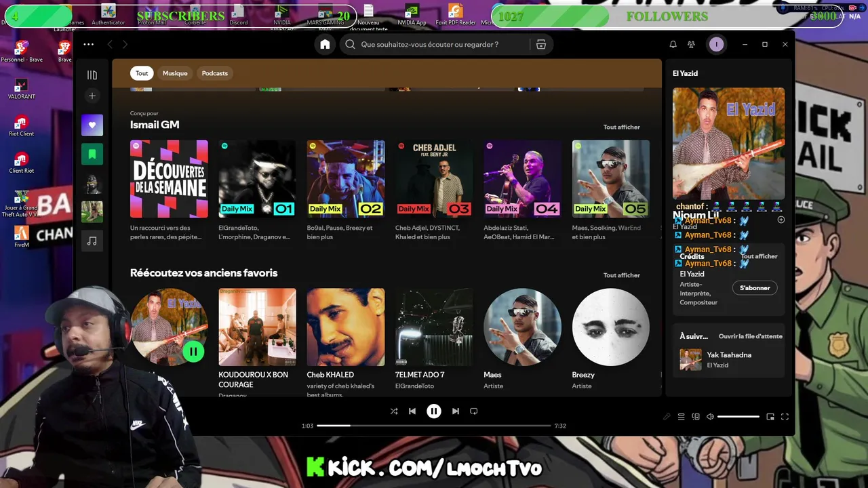The width and height of the screenshot is (868, 488).
Task: Click the El Yazid now-playing cover art
Action: pos(728,143)
